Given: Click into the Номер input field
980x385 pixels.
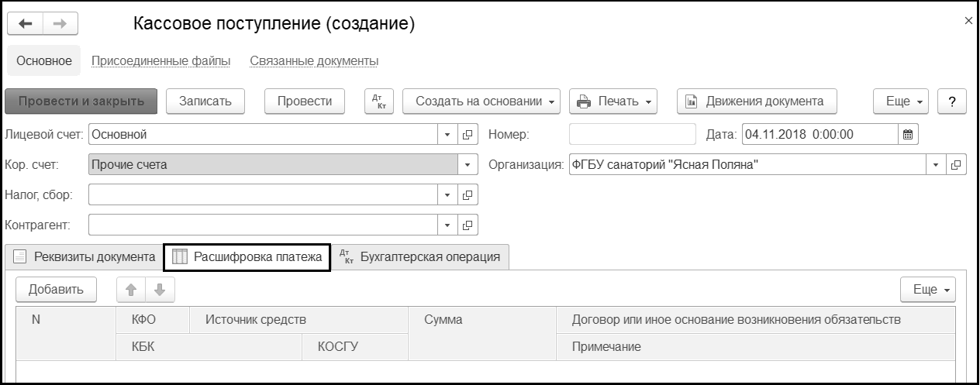Looking at the screenshot, I should click(632, 134).
